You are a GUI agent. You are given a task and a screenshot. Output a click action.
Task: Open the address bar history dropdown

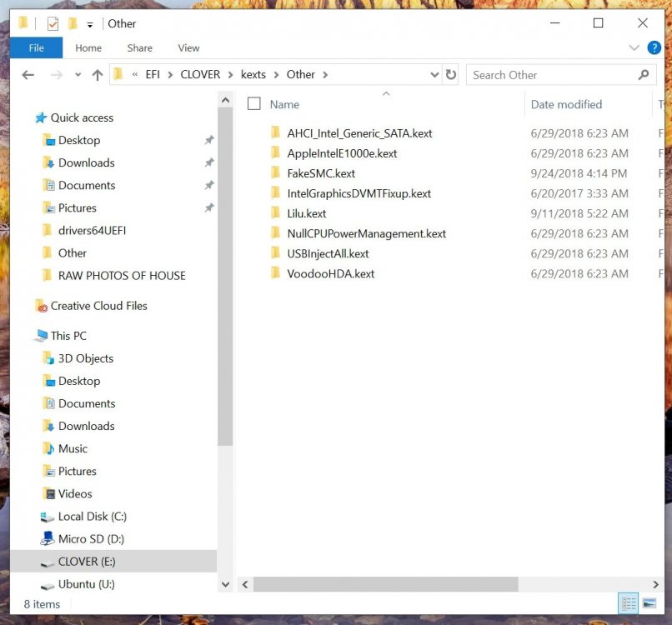coord(434,75)
